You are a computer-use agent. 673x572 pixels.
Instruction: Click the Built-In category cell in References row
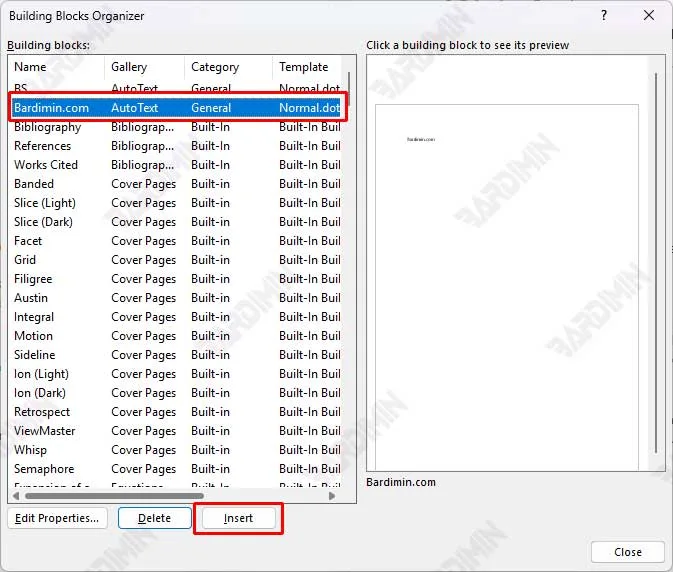pyautogui.click(x=210, y=146)
